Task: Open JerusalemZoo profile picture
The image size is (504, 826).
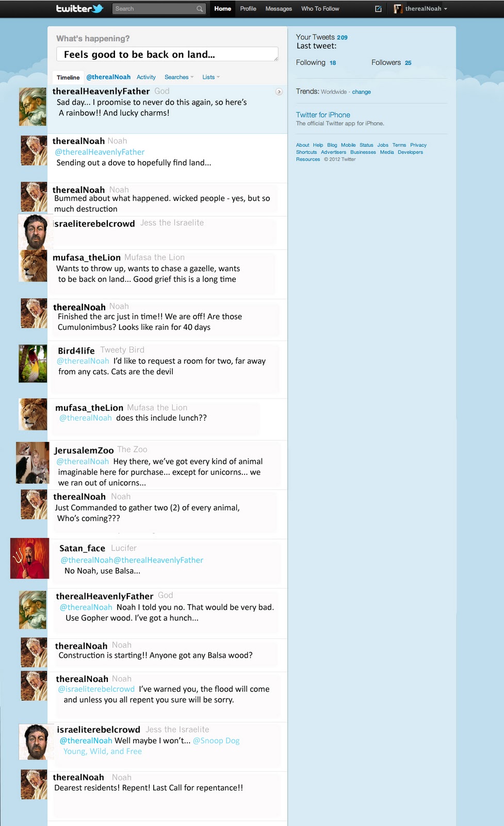Action: pos(32,463)
